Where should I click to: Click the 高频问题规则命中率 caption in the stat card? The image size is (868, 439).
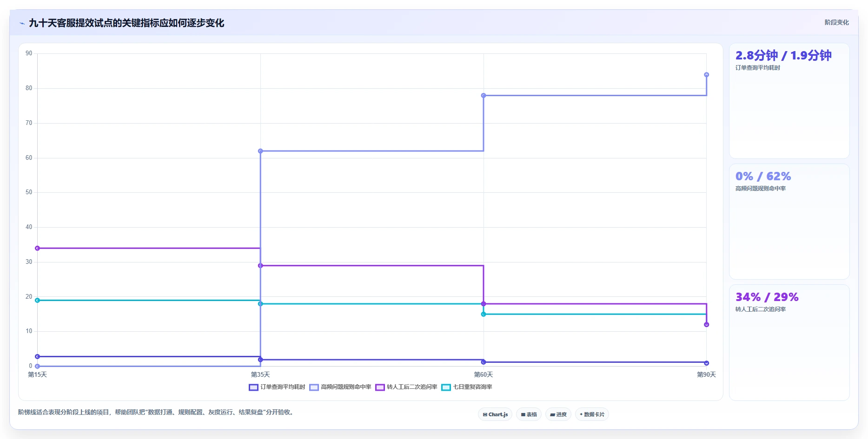point(761,189)
